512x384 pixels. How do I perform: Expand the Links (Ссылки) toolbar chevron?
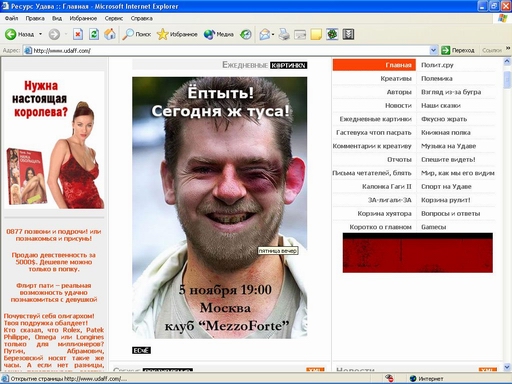click(x=508, y=49)
